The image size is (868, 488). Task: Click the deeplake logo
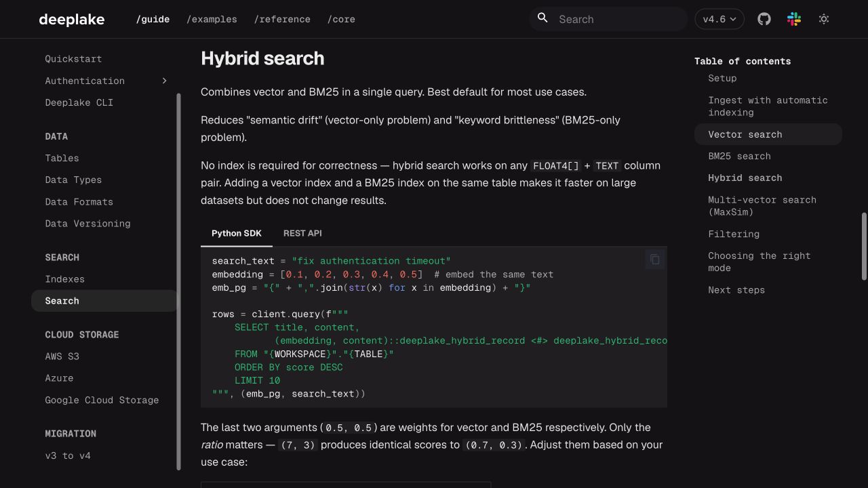[72, 19]
